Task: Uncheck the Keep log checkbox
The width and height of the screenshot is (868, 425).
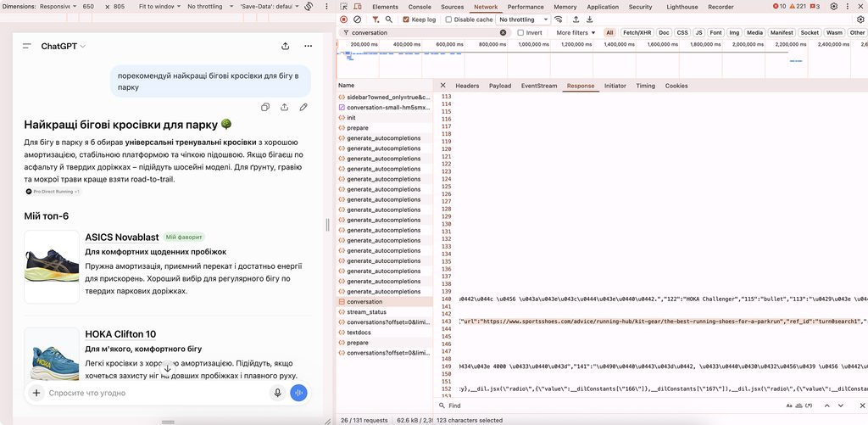Action: coord(406,20)
